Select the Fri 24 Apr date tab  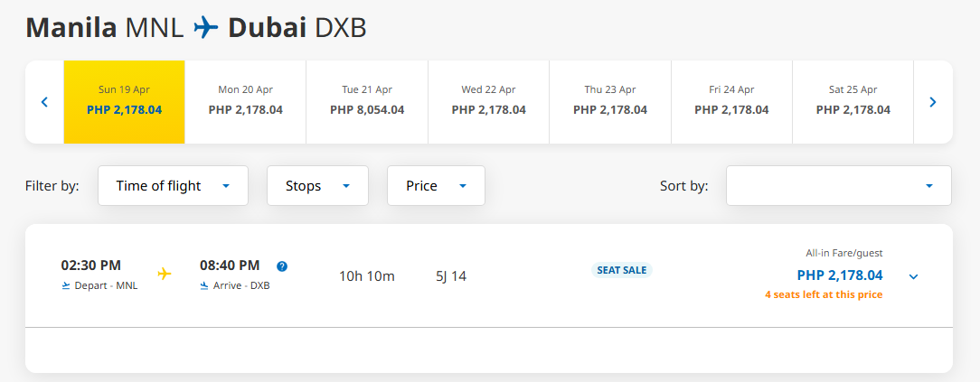coord(732,102)
